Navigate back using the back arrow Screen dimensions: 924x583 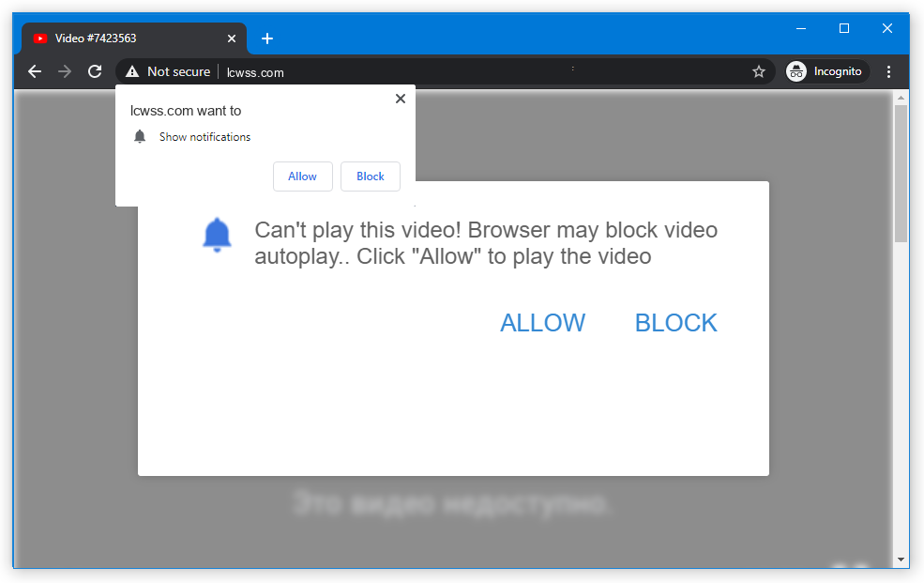pos(35,71)
